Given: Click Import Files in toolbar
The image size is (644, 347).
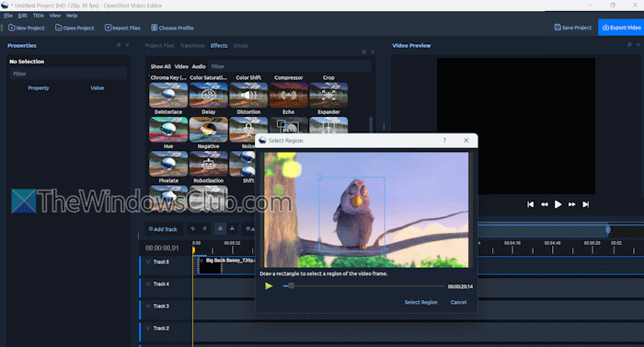Looking at the screenshot, I should [x=122, y=28].
